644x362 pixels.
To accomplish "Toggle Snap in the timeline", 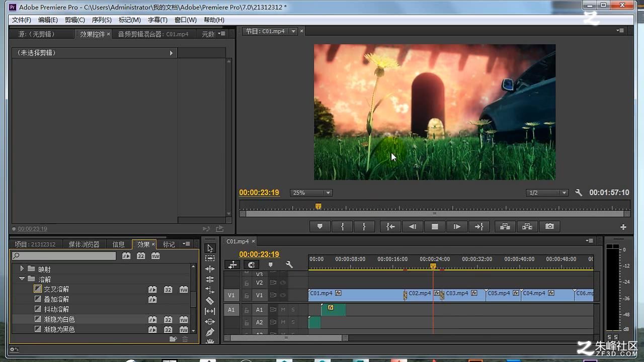I will pos(252,264).
